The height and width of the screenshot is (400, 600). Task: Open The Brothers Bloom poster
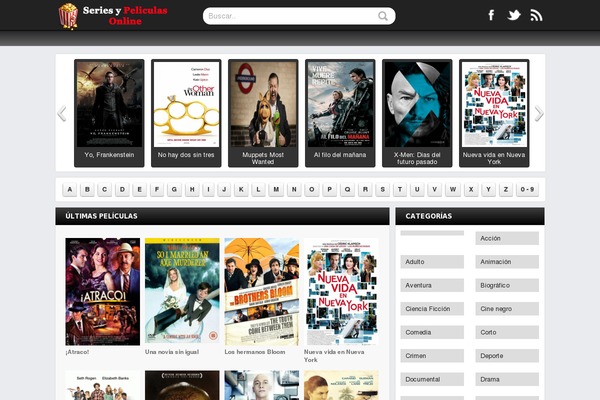[262, 292]
